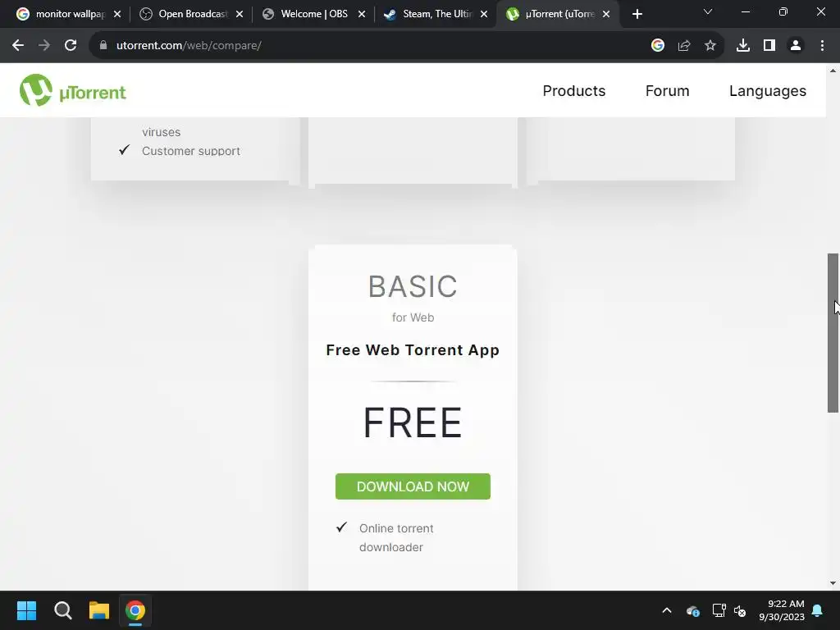The image size is (840, 630).
Task: Click the Customer support feature text
Action: 190,151
